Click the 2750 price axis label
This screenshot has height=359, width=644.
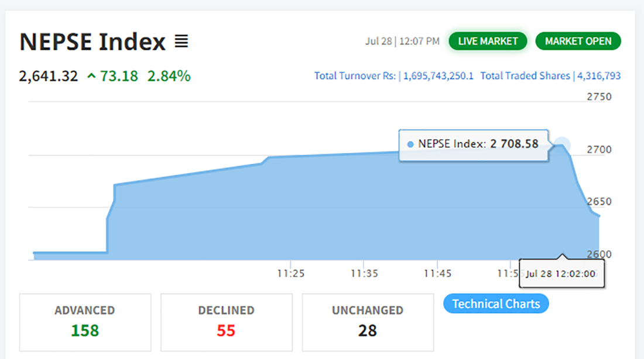600,97
